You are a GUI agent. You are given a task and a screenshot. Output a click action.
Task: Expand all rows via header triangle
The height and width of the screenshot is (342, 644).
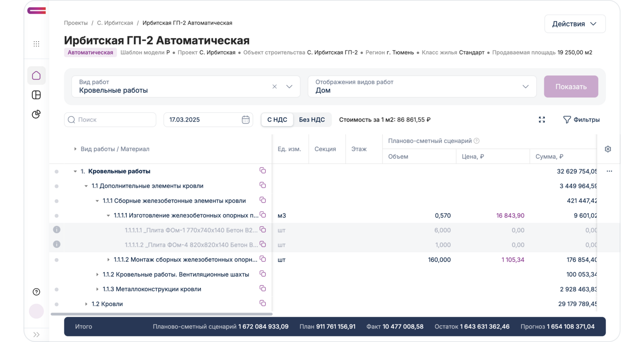click(x=75, y=149)
